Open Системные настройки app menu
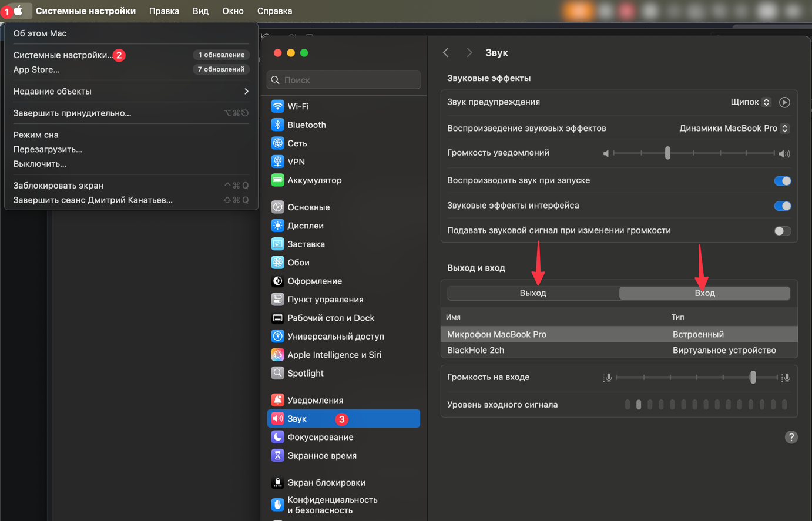The height and width of the screenshot is (521, 812). 86,11
